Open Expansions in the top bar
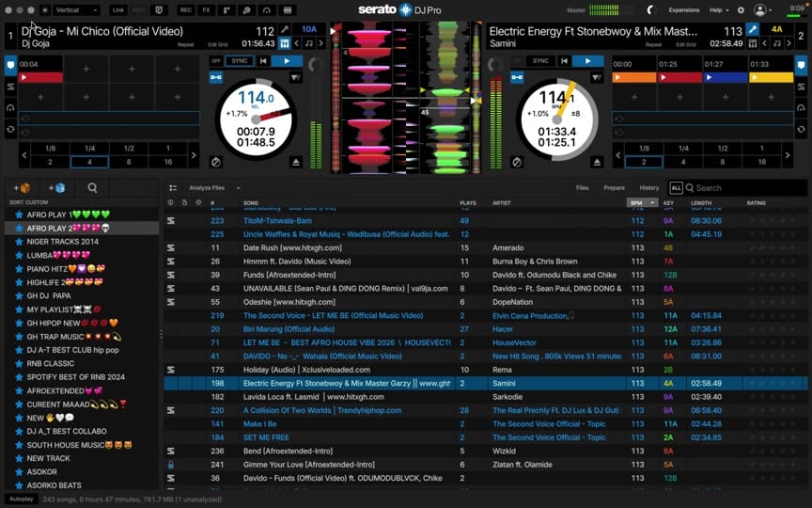 pos(683,9)
